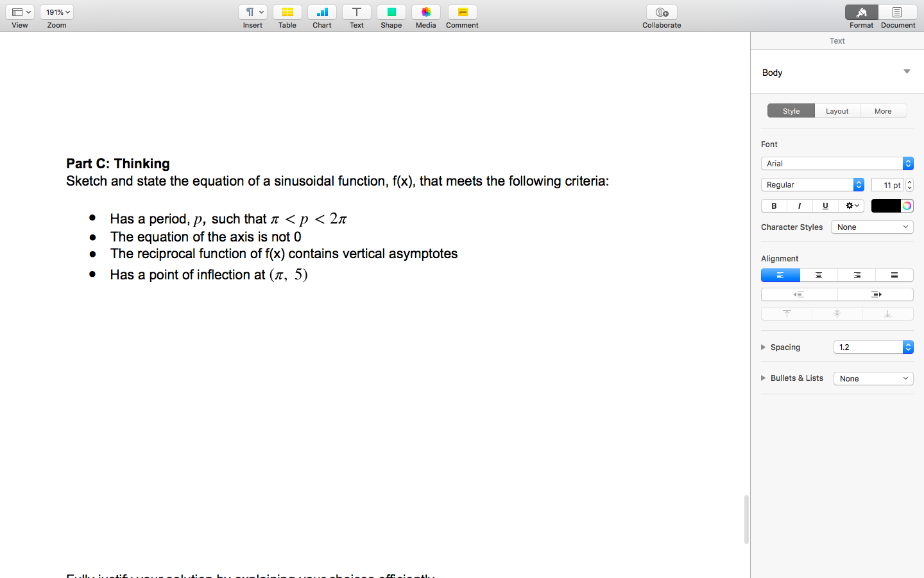This screenshot has height=578, width=924.
Task: Select center text alignment
Action: click(818, 275)
